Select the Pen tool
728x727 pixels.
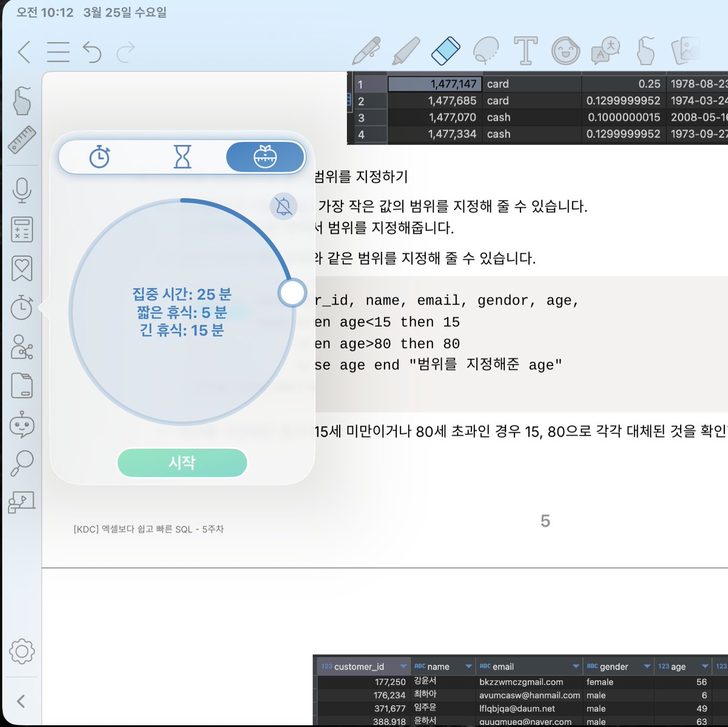(366, 51)
